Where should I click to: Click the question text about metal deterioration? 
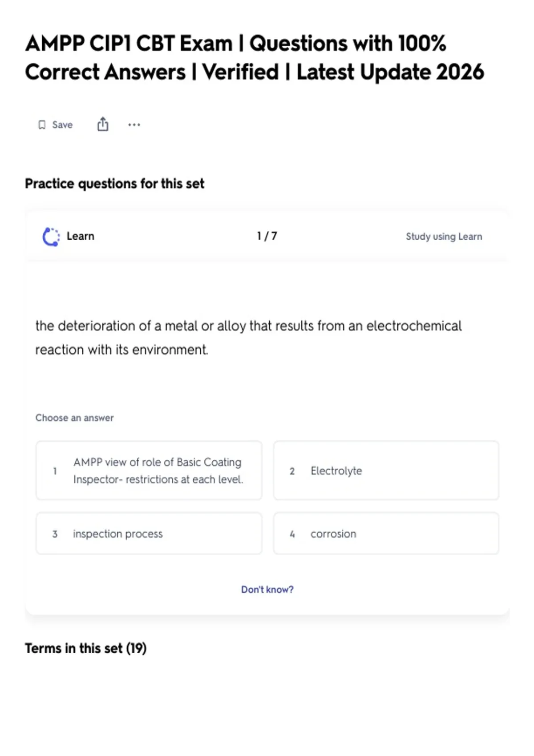click(248, 338)
